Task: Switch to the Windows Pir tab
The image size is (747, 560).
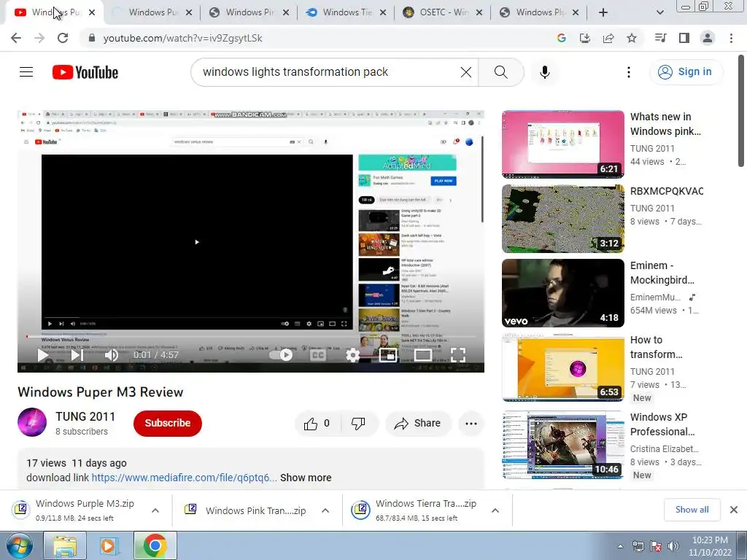Action: [249, 12]
